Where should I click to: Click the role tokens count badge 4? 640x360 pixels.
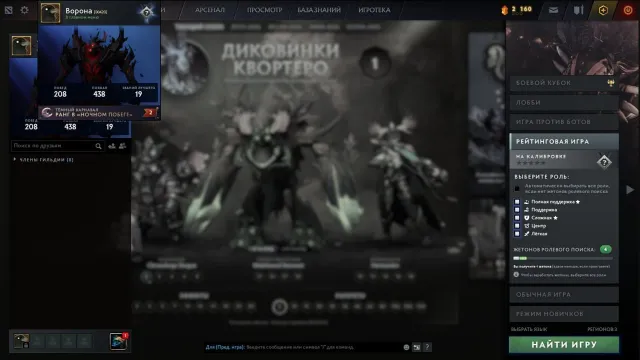tap(606, 249)
